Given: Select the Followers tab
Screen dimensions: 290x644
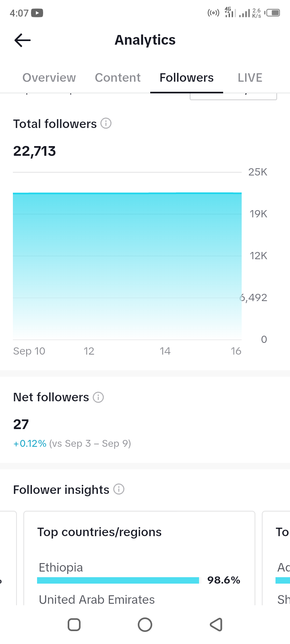Looking at the screenshot, I should tap(186, 78).
